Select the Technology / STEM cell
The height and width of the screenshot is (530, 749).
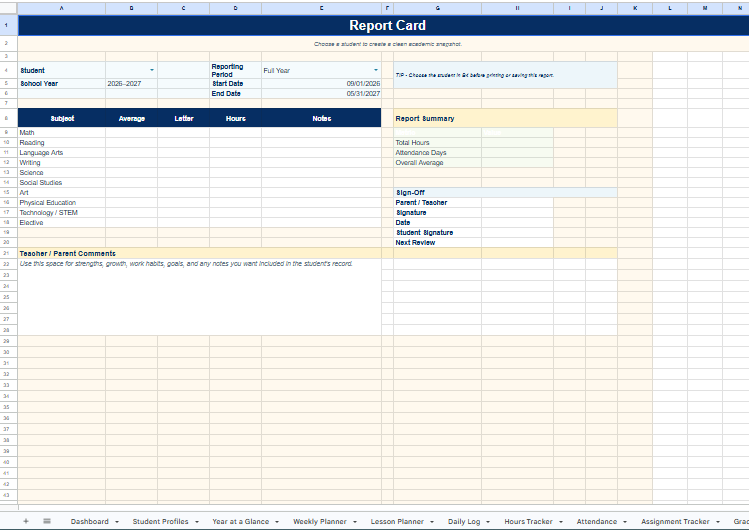[x=62, y=212]
